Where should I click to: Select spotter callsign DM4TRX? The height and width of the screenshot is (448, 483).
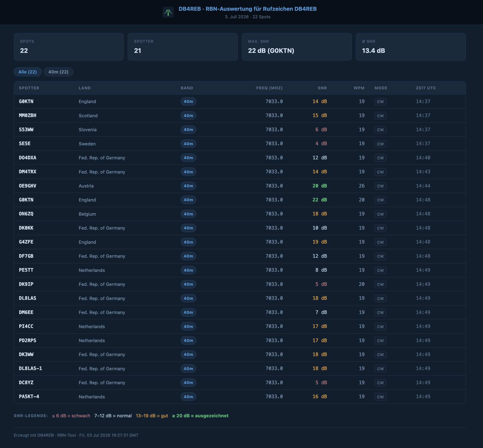tap(28, 172)
